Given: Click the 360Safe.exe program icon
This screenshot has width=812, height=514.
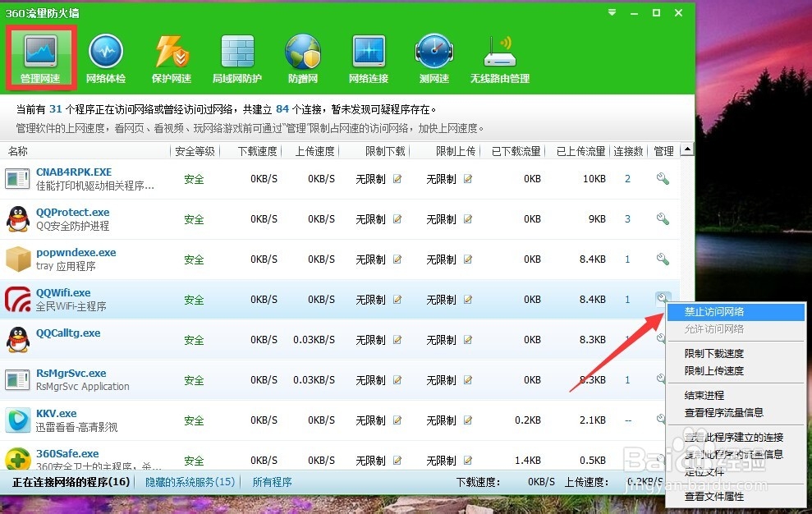Looking at the screenshot, I should 17,460.
